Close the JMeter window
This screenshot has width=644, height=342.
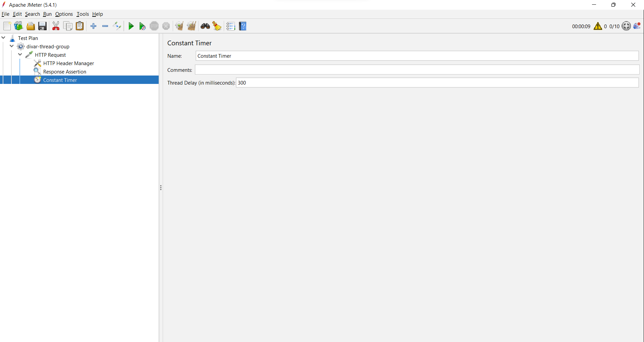(x=633, y=5)
